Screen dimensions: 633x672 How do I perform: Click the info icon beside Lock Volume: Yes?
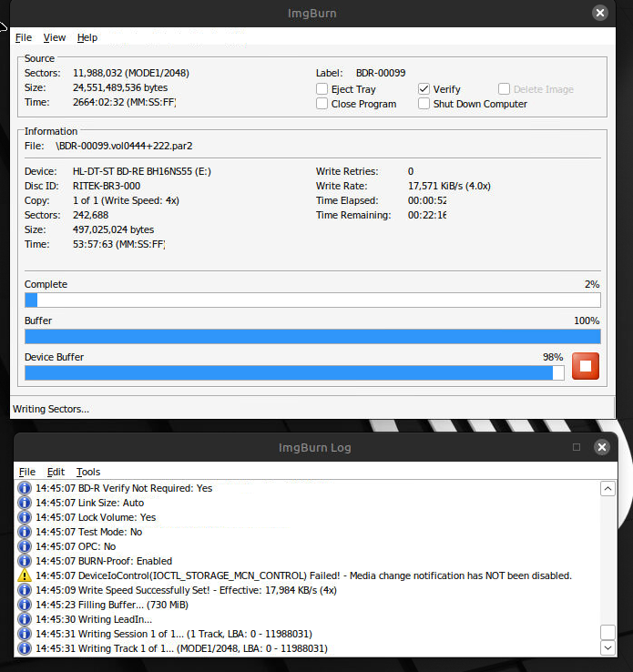(25, 517)
